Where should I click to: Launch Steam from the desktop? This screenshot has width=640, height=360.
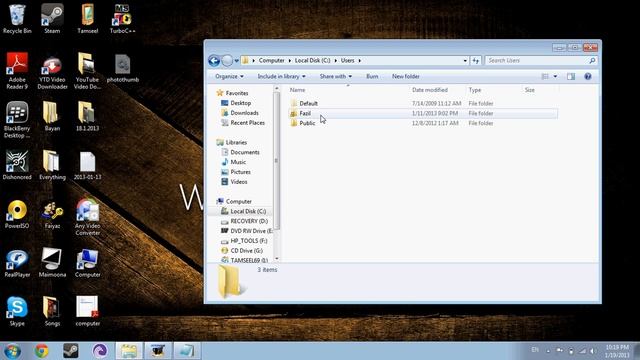click(x=52, y=18)
